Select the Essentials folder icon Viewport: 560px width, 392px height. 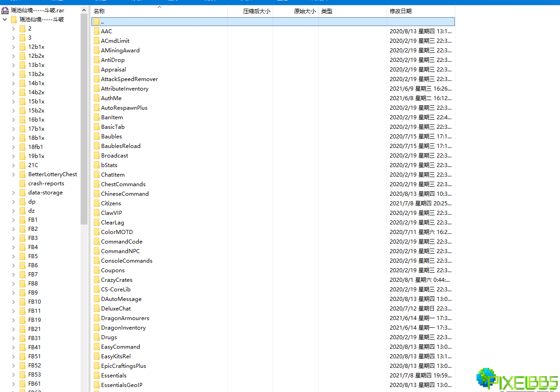coord(96,375)
